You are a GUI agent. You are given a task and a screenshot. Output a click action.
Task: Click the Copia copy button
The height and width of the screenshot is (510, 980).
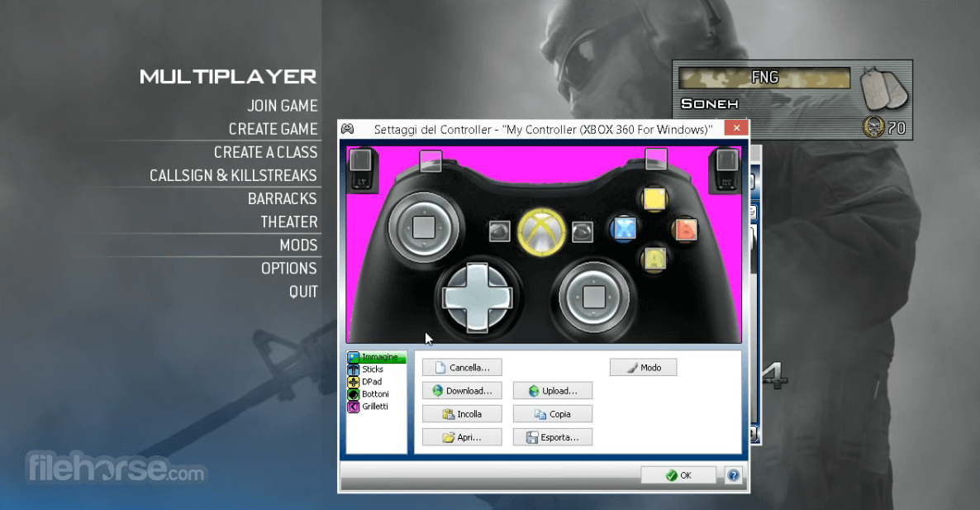553,414
